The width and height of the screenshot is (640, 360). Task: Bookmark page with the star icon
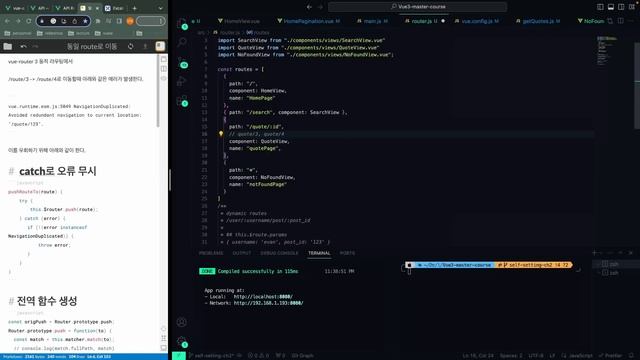click(x=85, y=21)
